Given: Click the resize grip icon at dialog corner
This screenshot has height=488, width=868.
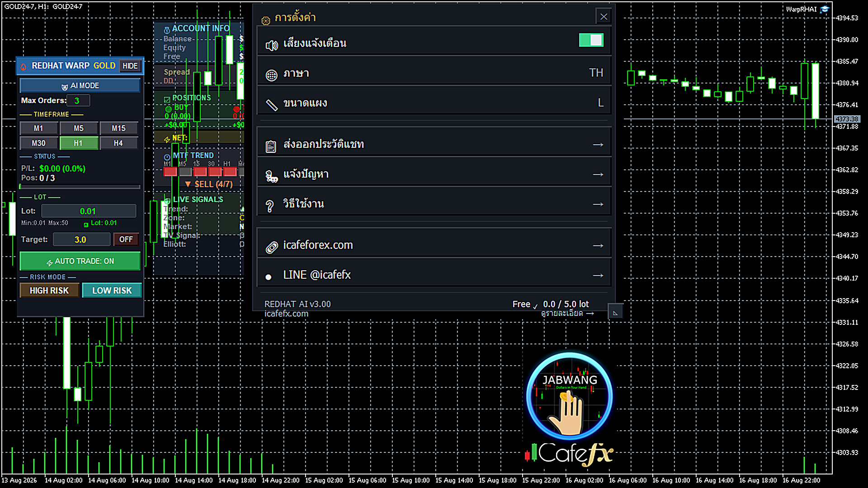Looking at the screenshot, I should (615, 312).
